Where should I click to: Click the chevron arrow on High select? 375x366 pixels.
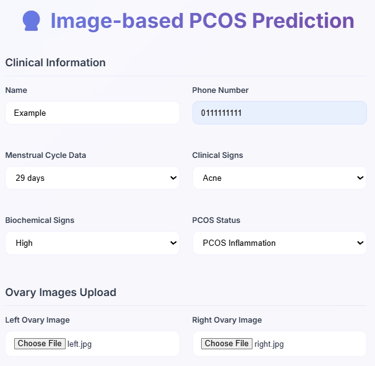173,243
